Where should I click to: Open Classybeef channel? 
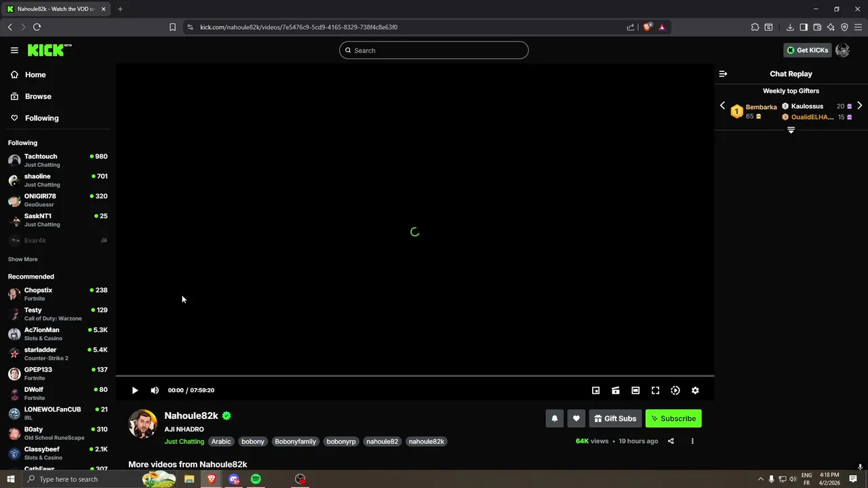[x=58, y=453]
